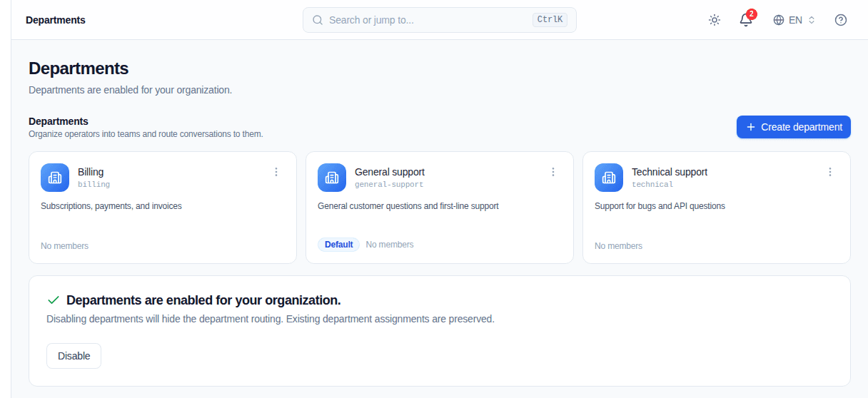The width and height of the screenshot is (868, 398).
Task: Click the search magnifier icon
Action: pyautogui.click(x=318, y=20)
